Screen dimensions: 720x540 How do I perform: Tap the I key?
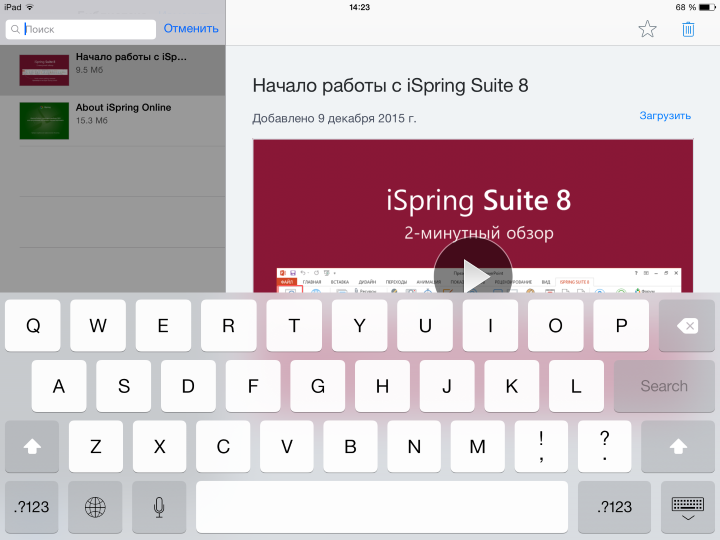[490, 326]
